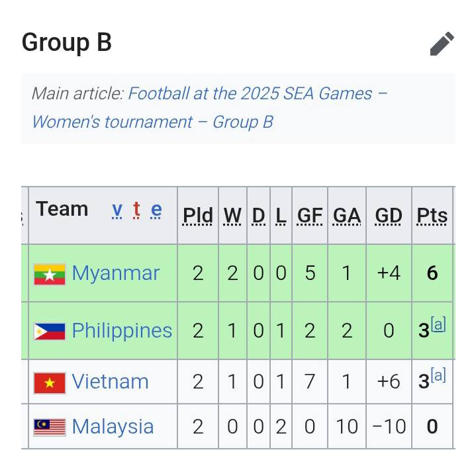Open the Vietnam team link
This screenshot has width=476, height=464.
click(110, 382)
